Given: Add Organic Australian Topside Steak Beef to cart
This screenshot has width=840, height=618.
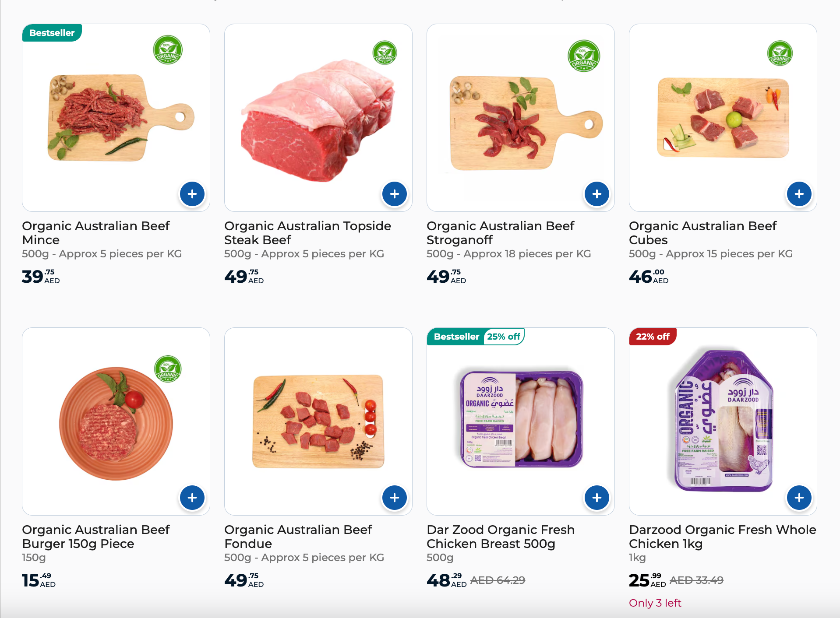Looking at the screenshot, I should (x=395, y=194).
